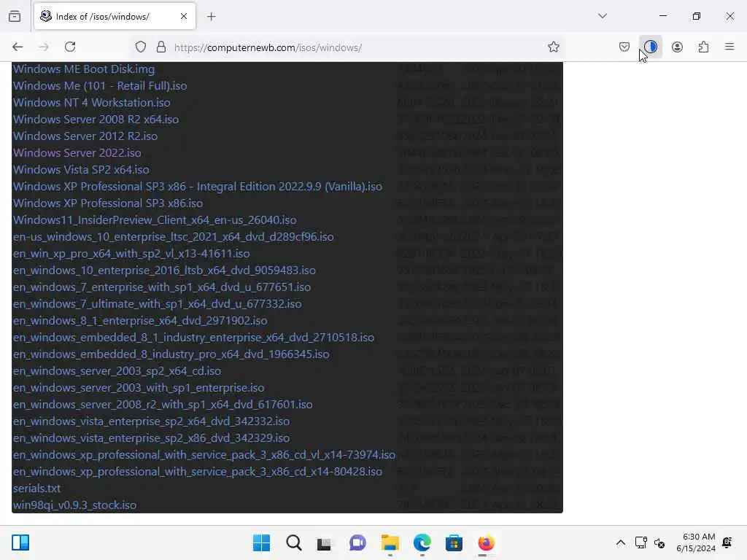Image resolution: width=747 pixels, height=560 pixels.
Task: Open en_windows_embedded_8_industry_pro iso link
Action: point(171,354)
